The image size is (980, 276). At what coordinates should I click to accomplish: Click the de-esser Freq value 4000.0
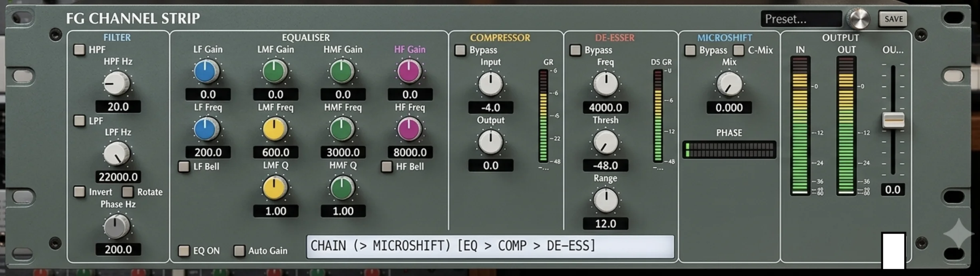[606, 108]
